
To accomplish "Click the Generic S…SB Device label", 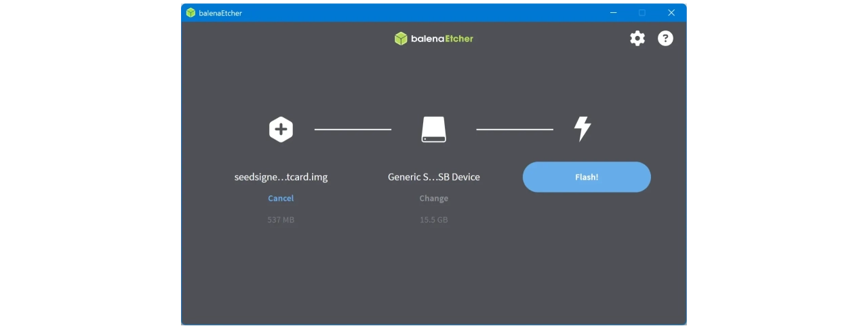I will click(433, 177).
